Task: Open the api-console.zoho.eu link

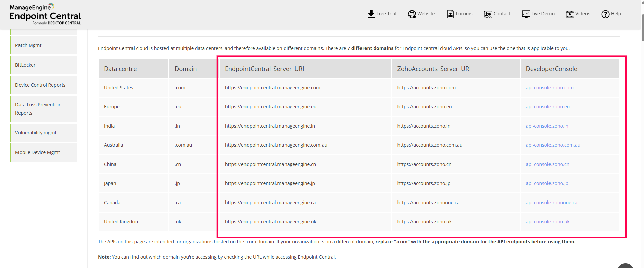Action: point(547,107)
